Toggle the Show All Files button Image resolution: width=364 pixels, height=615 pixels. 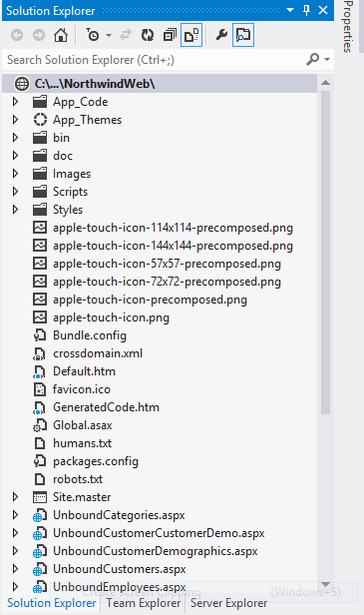[191, 35]
